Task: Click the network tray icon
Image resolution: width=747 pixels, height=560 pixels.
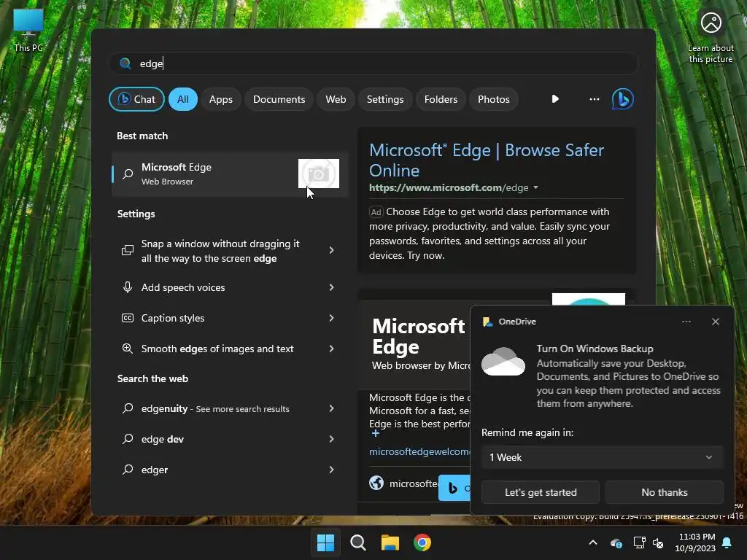Action: (x=639, y=542)
